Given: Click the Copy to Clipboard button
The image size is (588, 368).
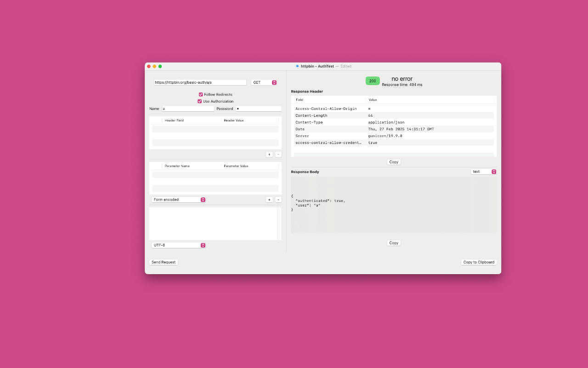Looking at the screenshot, I should point(479,262).
